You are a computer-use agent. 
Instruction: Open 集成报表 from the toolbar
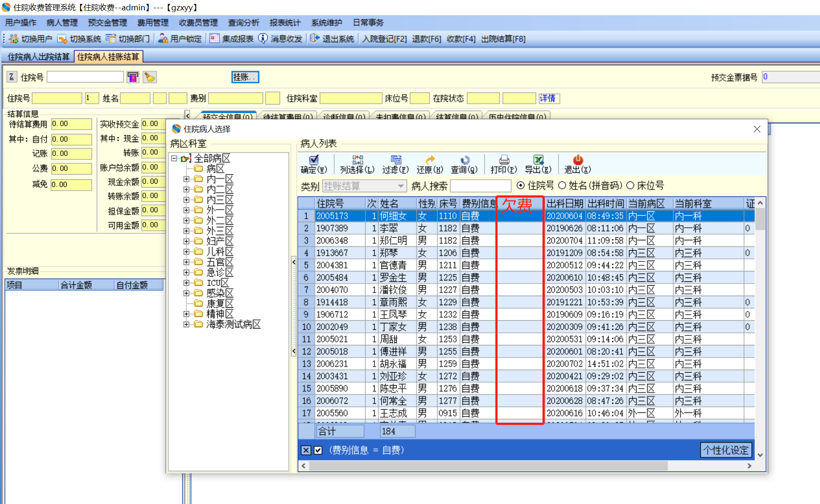(232, 39)
